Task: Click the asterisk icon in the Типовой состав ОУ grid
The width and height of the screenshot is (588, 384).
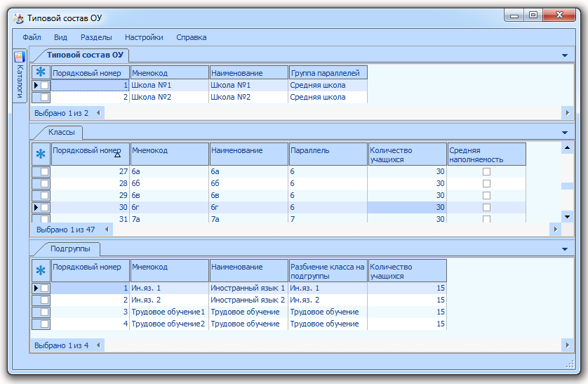Action: click(x=41, y=72)
